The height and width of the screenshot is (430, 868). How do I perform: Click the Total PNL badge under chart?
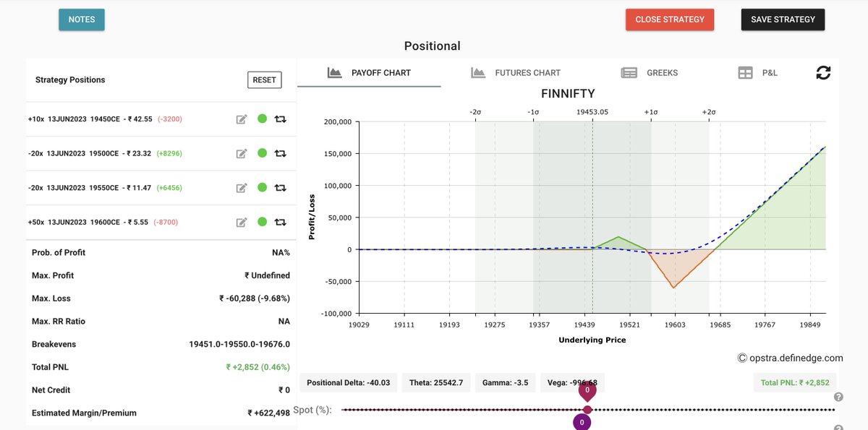point(793,383)
